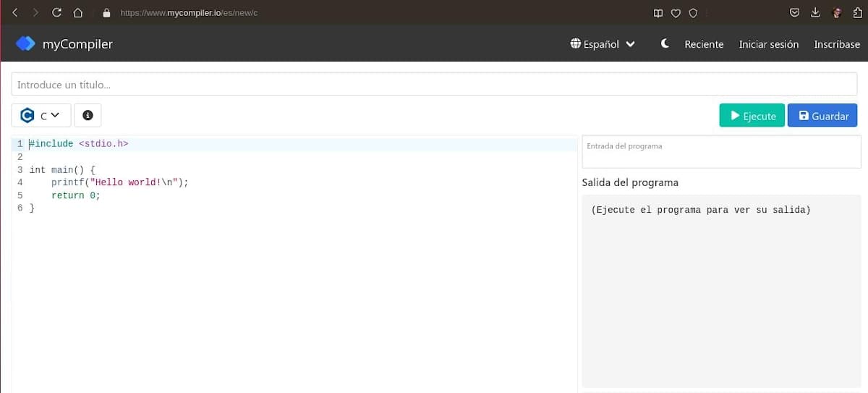Toggle dark mode with moon icon
Image resolution: width=868 pixels, height=393 pixels.
(x=665, y=44)
